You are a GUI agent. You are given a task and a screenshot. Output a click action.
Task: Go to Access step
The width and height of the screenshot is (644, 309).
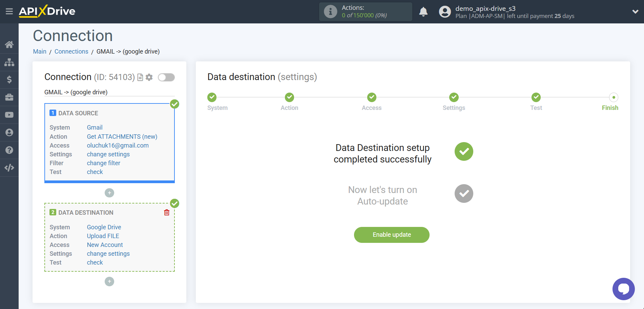coord(372,97)
